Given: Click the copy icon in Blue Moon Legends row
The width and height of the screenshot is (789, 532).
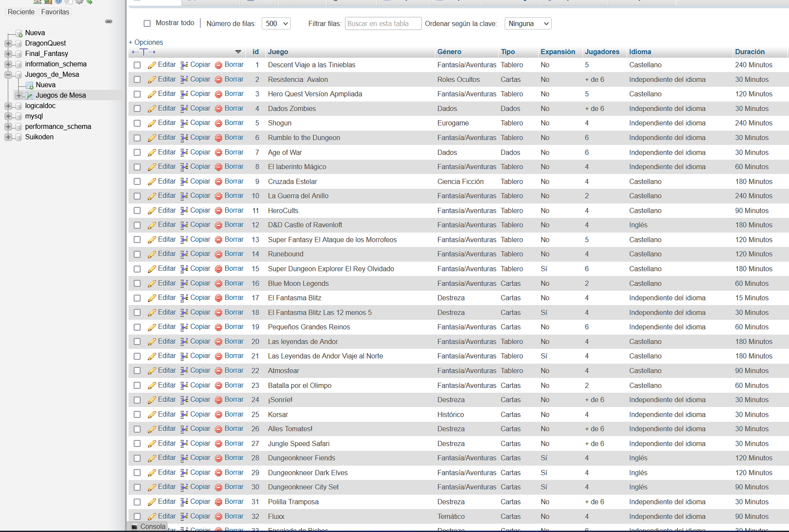Looking at the screenshot, I should (x=184, y=284).
